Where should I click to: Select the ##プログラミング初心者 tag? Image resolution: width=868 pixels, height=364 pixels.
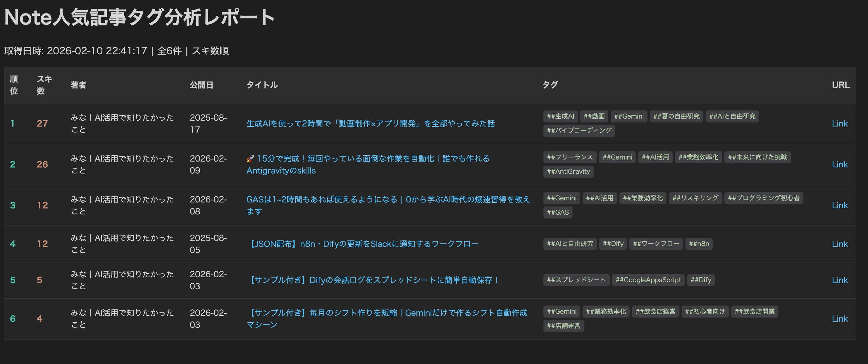tap(764, 198)
